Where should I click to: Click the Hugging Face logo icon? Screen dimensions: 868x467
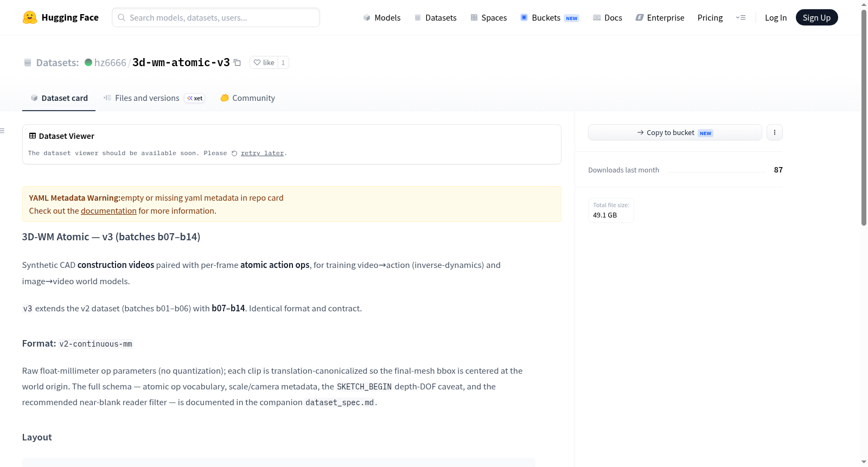(30, 17)
